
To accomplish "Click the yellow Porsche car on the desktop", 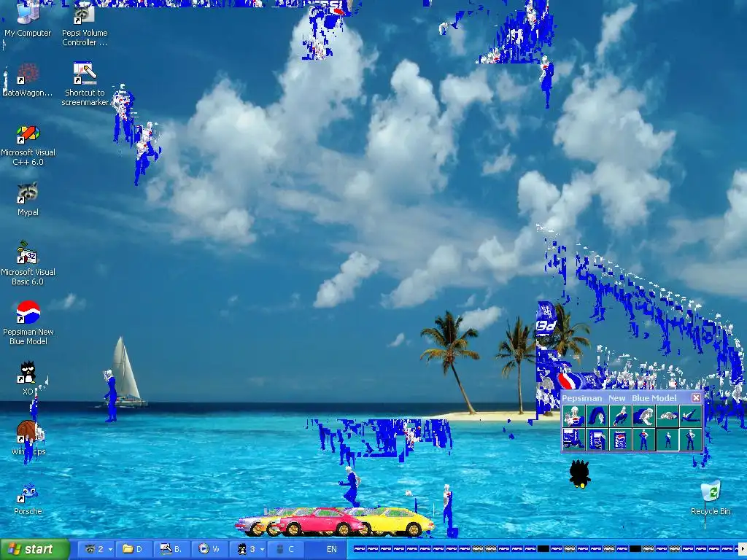I will click(x=398, y=521).
